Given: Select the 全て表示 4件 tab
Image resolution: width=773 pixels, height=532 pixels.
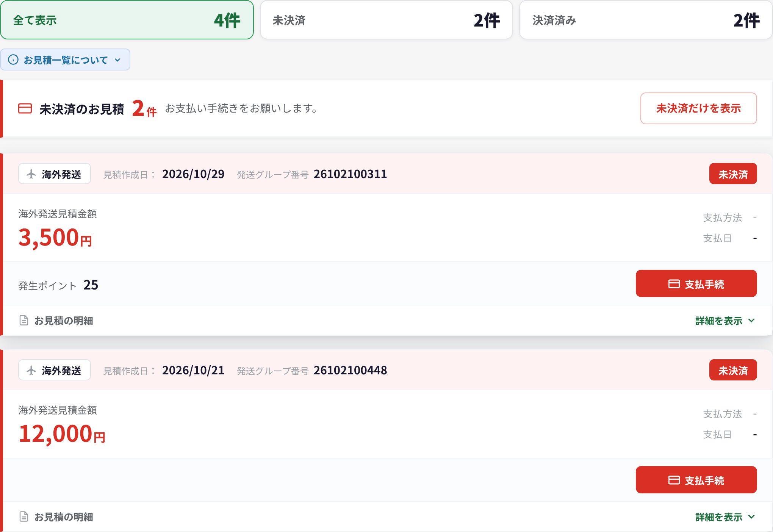Looking at the screenshot, I should click(x=127, y=20).
